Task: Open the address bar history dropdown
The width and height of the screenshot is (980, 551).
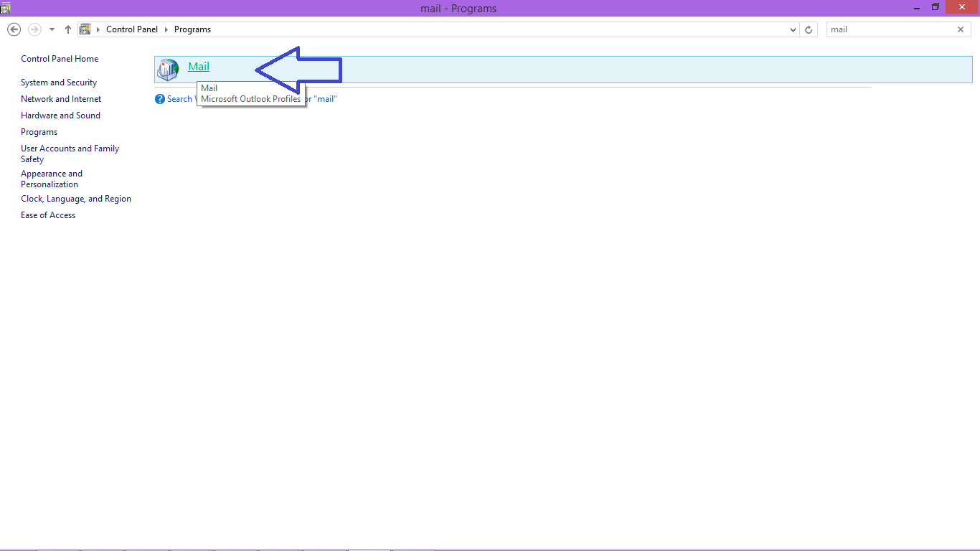Action: pos(793,29)
